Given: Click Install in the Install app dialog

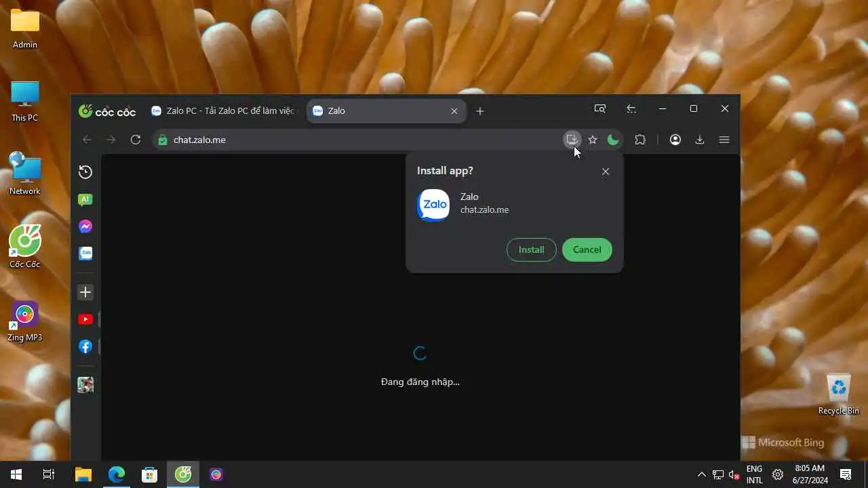Looking at the screenshot, I should pyautogui.click(x=531, y=249).
